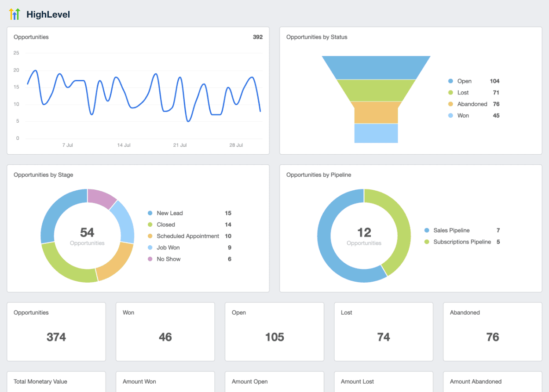
Task: Toggle the Job Won legend entry
Action: [168, 247]
